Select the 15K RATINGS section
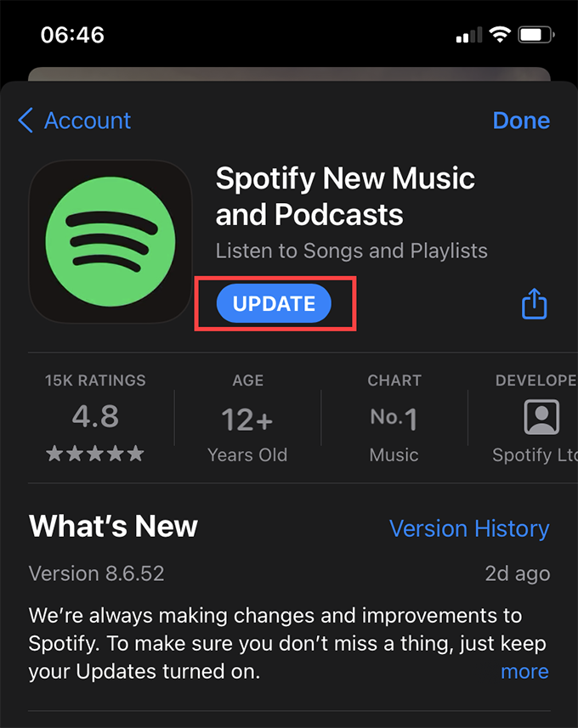 (x=94, y=381)
